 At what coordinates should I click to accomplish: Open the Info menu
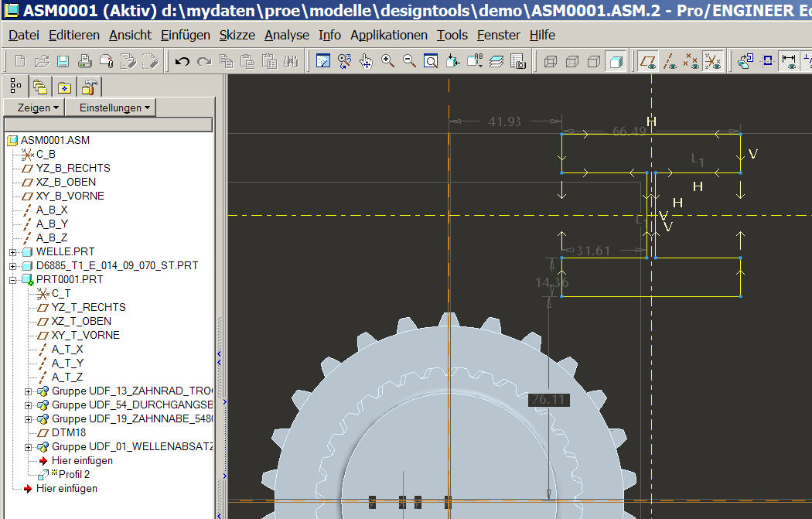click(329, 36)
